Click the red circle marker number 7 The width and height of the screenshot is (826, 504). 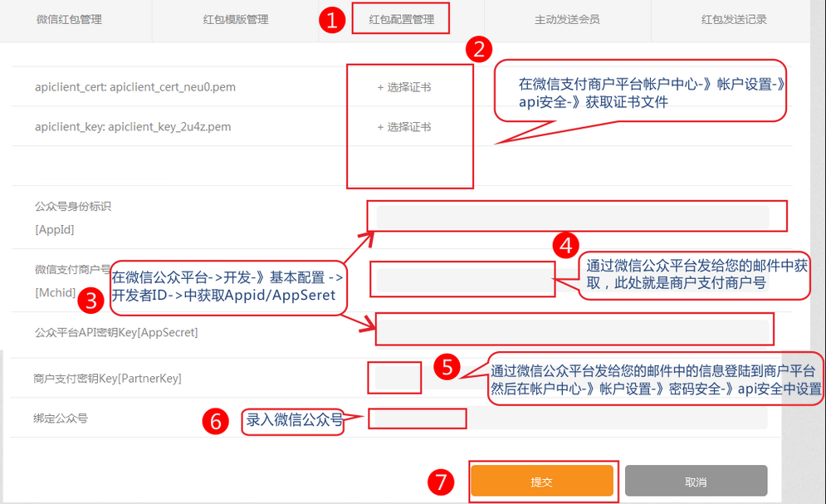coord(442,482)
